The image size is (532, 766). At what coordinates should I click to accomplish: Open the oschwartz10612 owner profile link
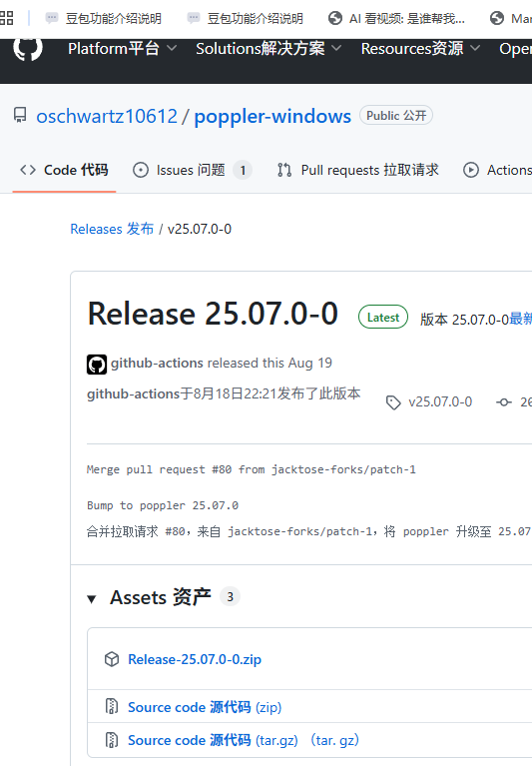coord(107,116)
